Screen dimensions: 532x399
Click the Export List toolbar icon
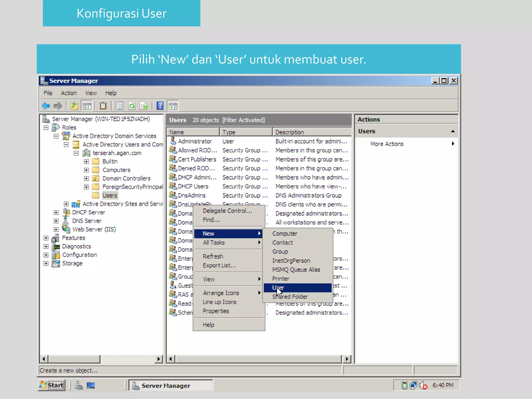pyautogui.click(x=144, y=106)
